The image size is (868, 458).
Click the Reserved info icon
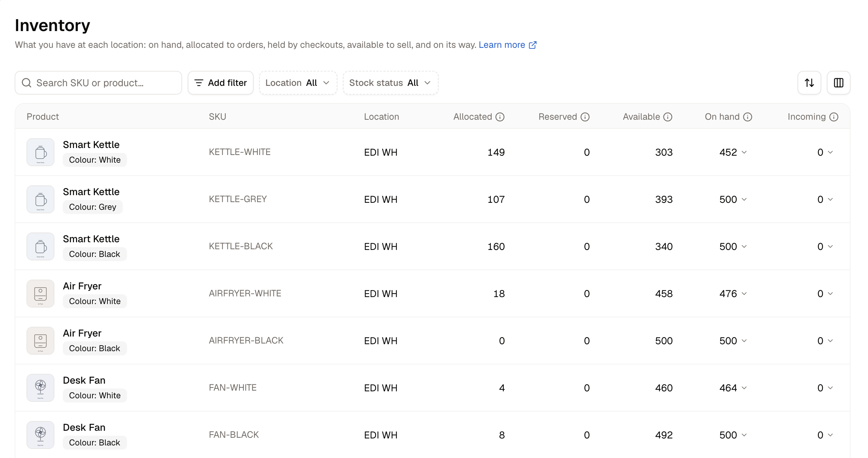[585, 117]
